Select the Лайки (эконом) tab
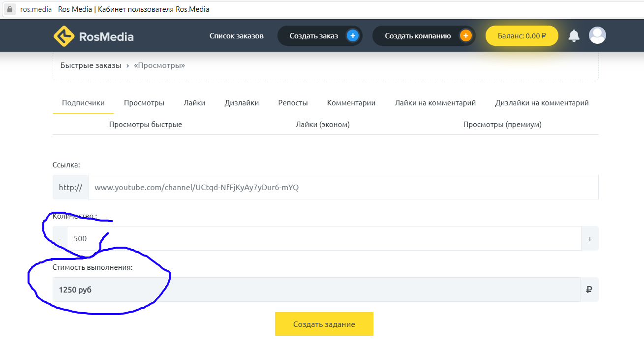Image resolution: width=644 pixels, height=355 pixels. (323, 125)
